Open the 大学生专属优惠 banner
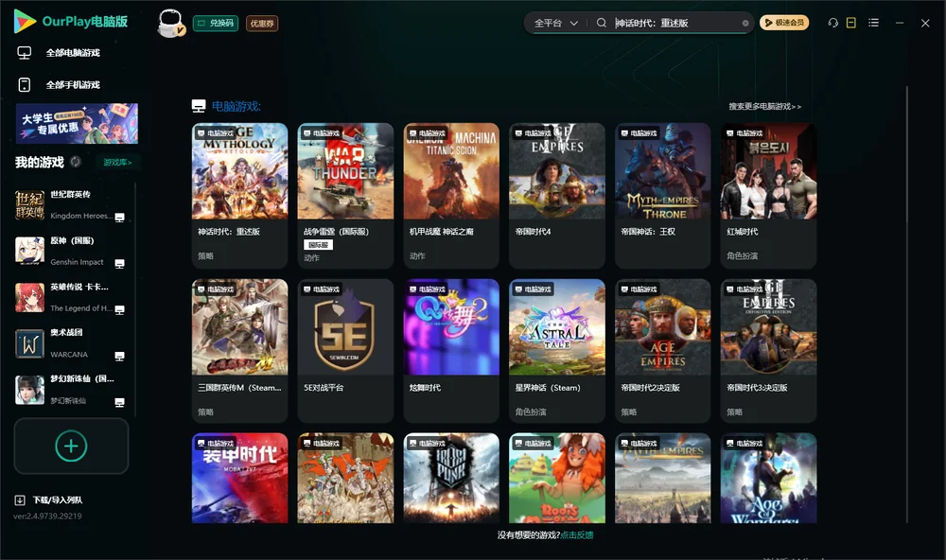This screenshot has width=946, height=560. (x=78, y=123)
